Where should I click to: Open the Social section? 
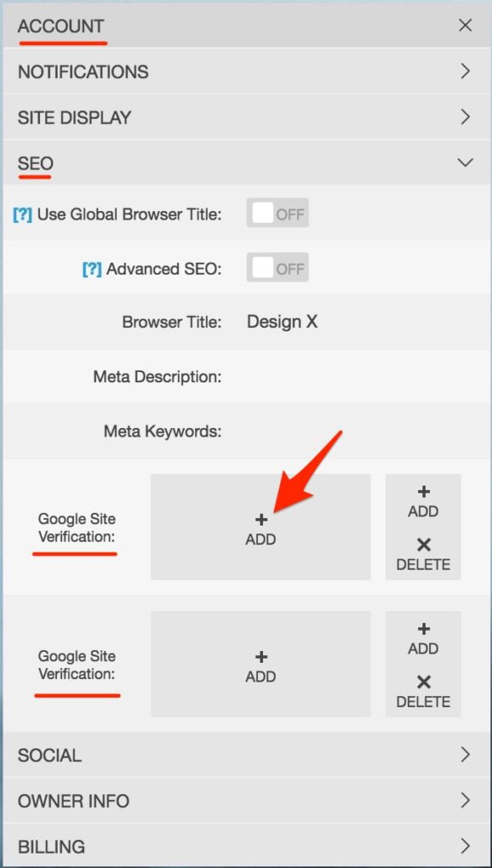246,755
